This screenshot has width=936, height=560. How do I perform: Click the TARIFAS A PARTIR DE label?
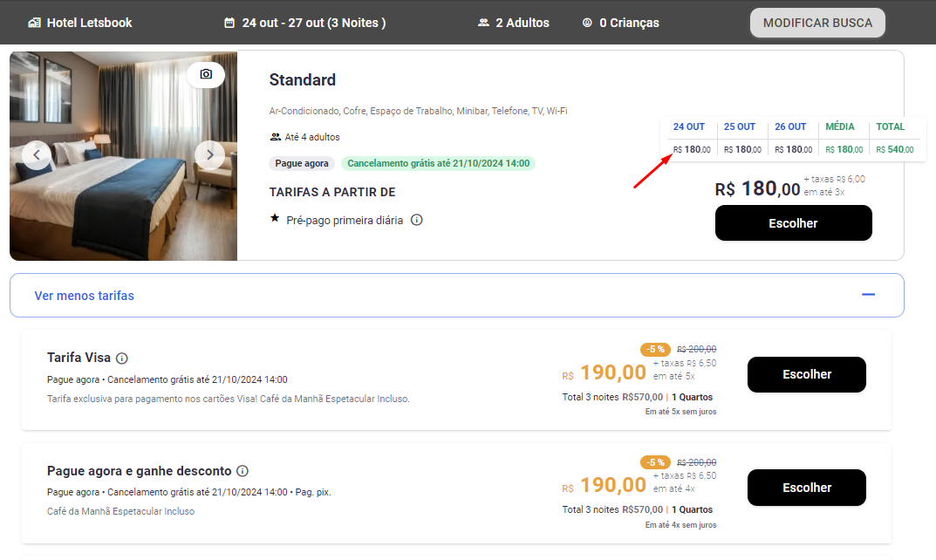coord(332,192)
